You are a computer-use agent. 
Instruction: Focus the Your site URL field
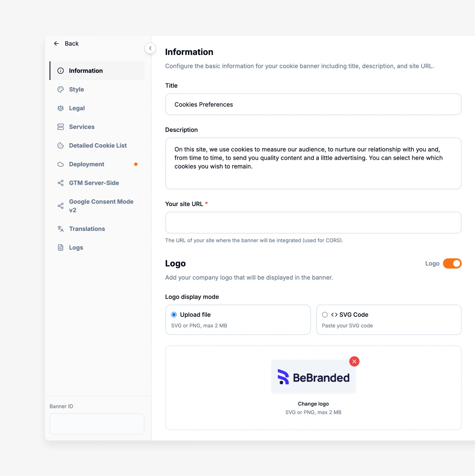[x=313, y=223]
